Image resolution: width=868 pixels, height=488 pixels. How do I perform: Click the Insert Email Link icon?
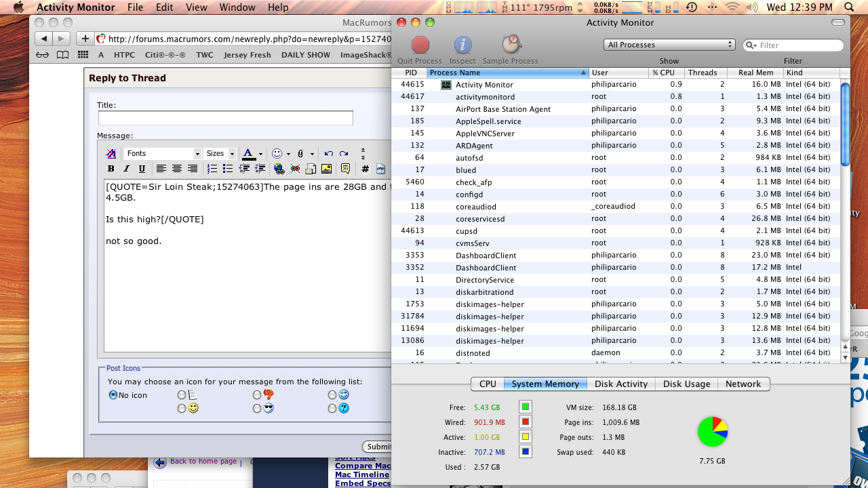pyautogui.click(x=311, y=169)
